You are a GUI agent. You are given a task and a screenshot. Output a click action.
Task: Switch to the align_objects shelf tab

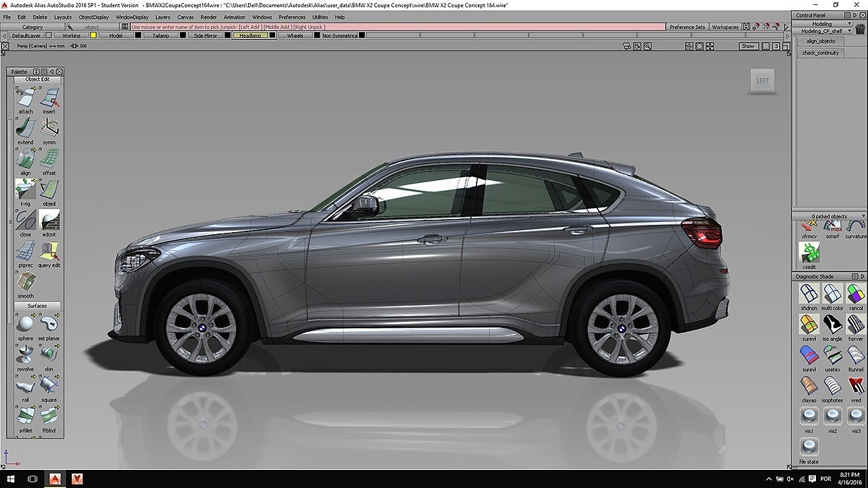(820, 41)
